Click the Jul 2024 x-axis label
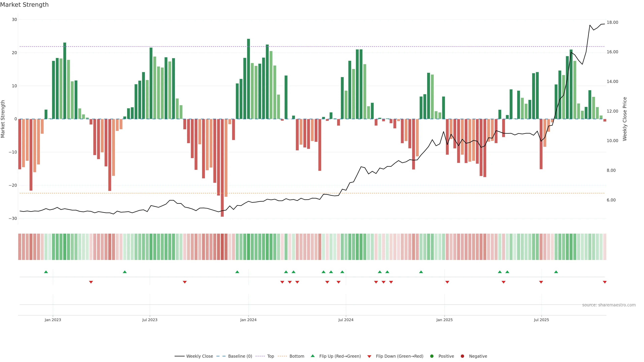This screenshot has height=362, width=644. 346,320
